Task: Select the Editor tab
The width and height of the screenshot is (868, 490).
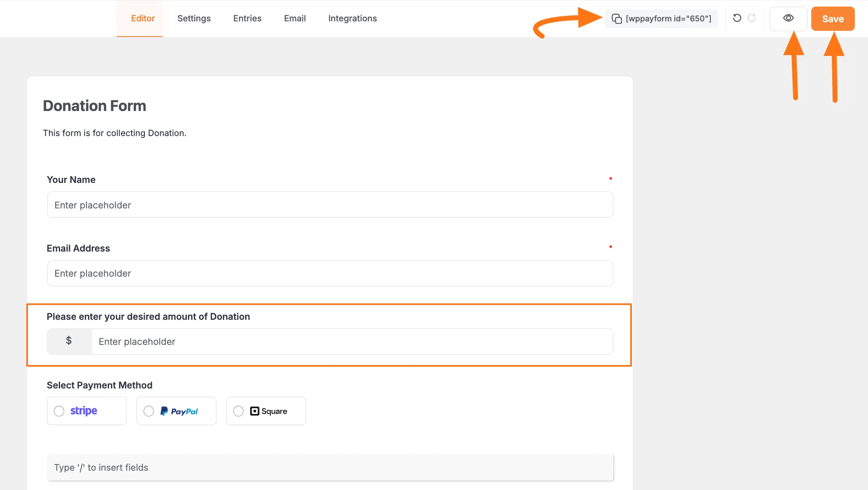Action: click(143, 18)
